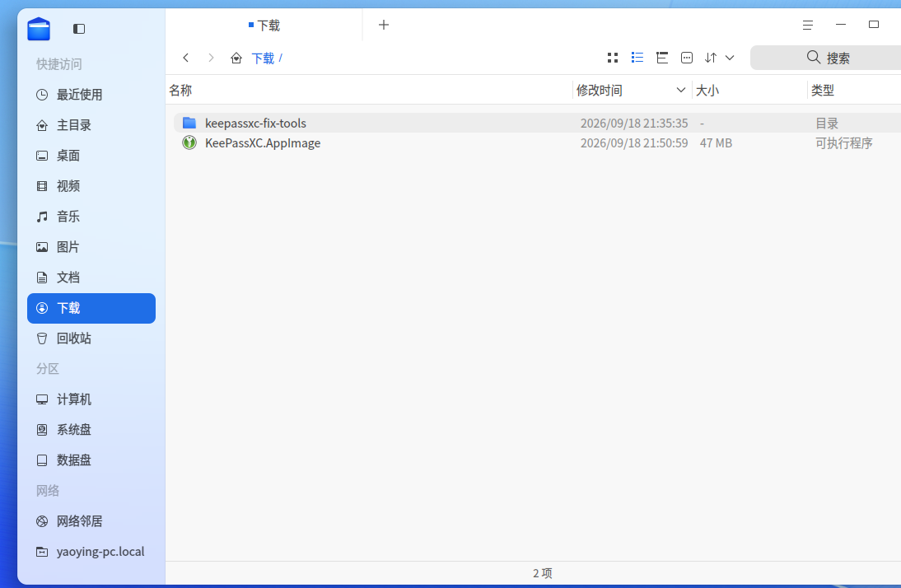Image resolution: width=901 pixels, height=588 pixels.
Task: Select the keepassxc-fix-tools folder name
Action: (255, 123)
